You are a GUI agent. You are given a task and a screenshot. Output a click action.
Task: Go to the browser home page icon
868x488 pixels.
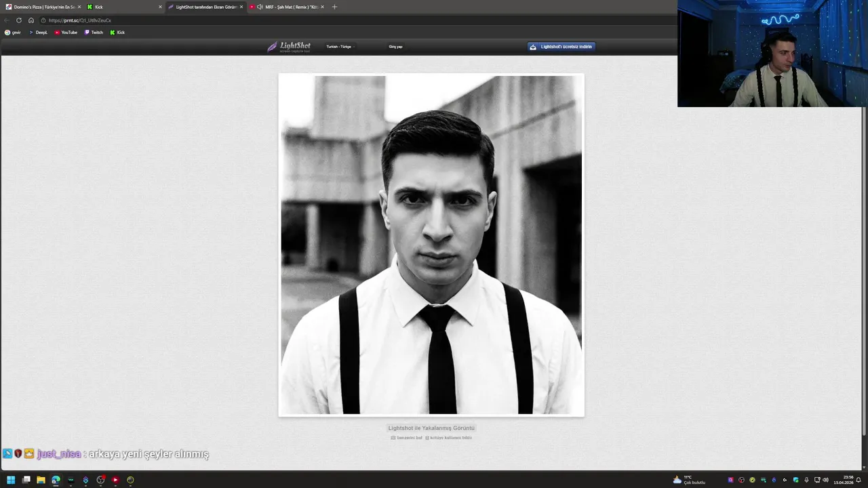31,20
